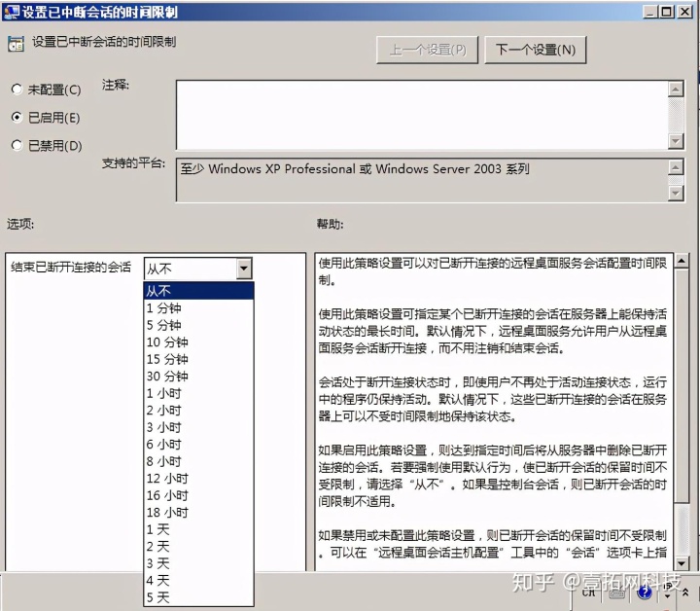This screenshot has width=700, height=611.
Task: Click the 上一个设置(P) button
Action: click(x=427, y=50)
